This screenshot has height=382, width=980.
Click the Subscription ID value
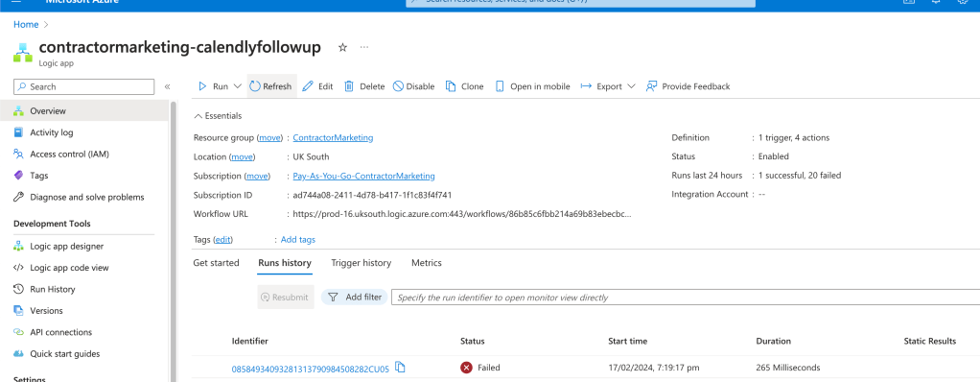point(372,195)
